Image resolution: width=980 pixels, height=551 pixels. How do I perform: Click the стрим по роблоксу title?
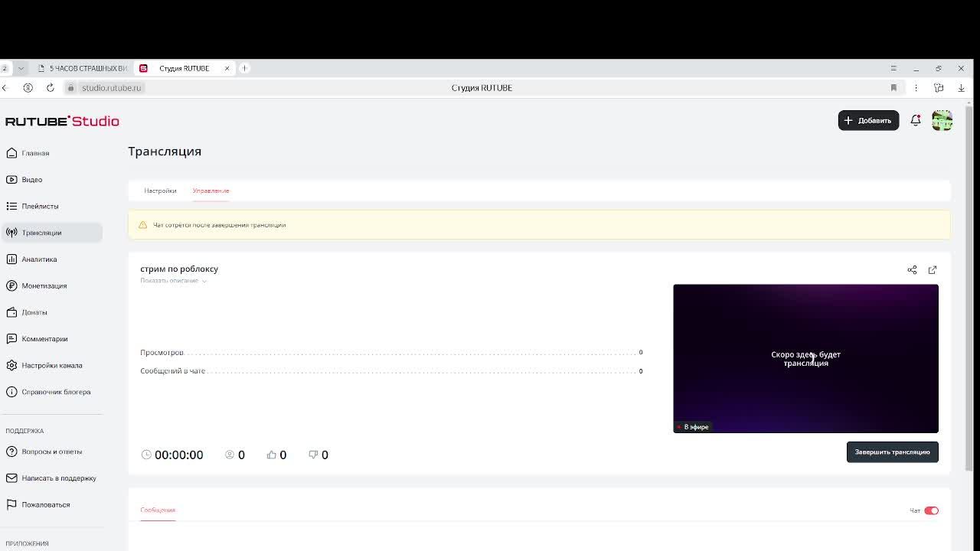[179, 269]
